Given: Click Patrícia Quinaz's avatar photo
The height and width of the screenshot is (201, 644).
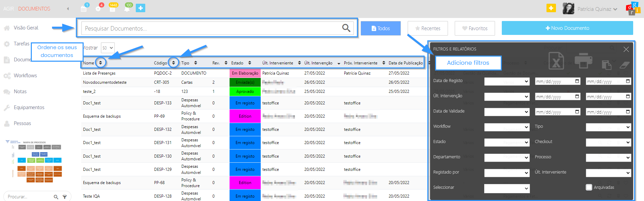Looking at the screenshot, I should [x=568, y=8].
